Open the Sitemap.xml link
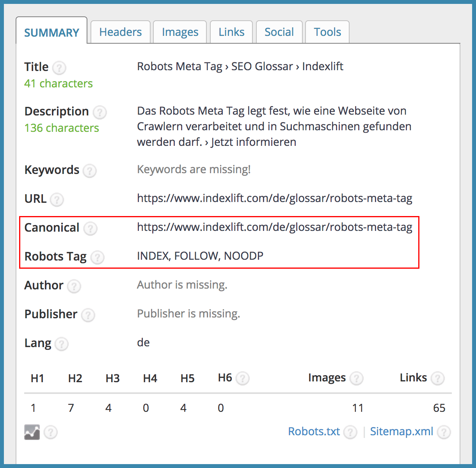 point(401,431)
